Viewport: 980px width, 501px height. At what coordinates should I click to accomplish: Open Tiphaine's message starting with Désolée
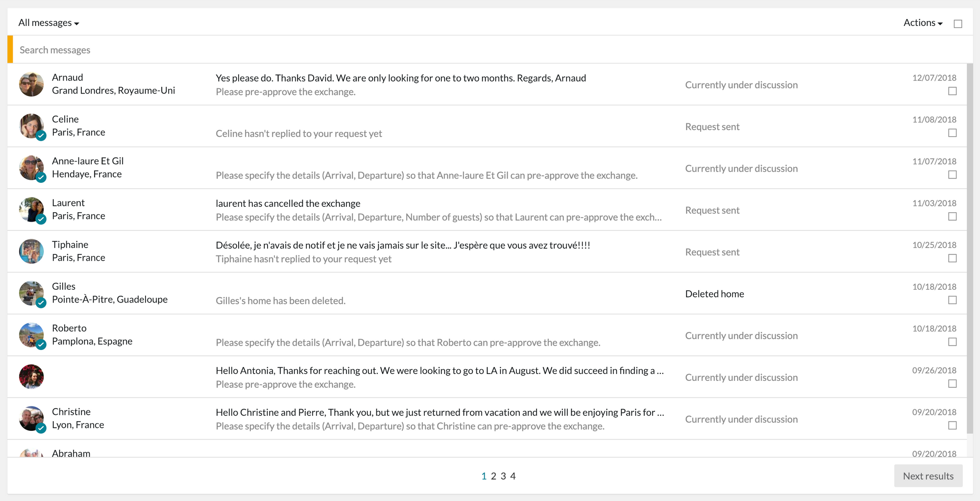pyautogui.click(x=403, y=245)
